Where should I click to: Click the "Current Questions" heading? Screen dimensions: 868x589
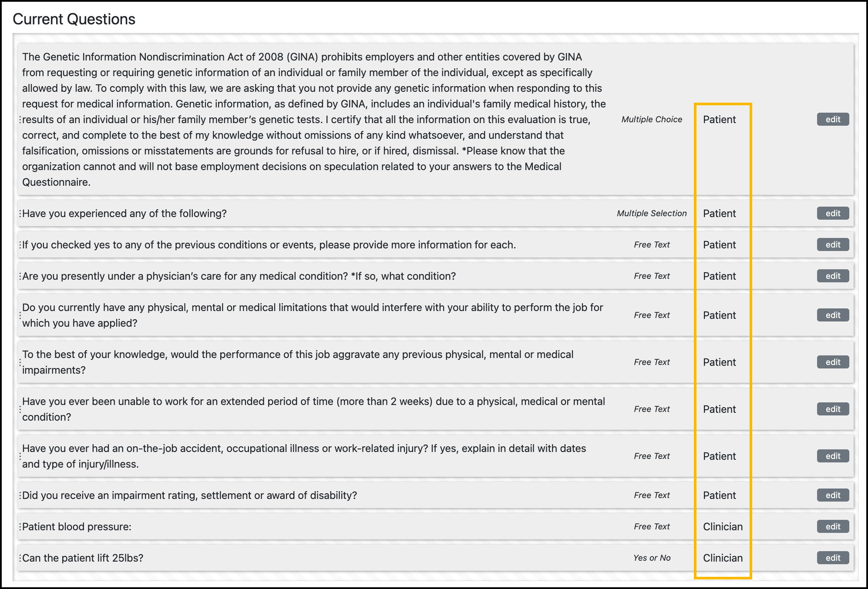coord(74,19)
